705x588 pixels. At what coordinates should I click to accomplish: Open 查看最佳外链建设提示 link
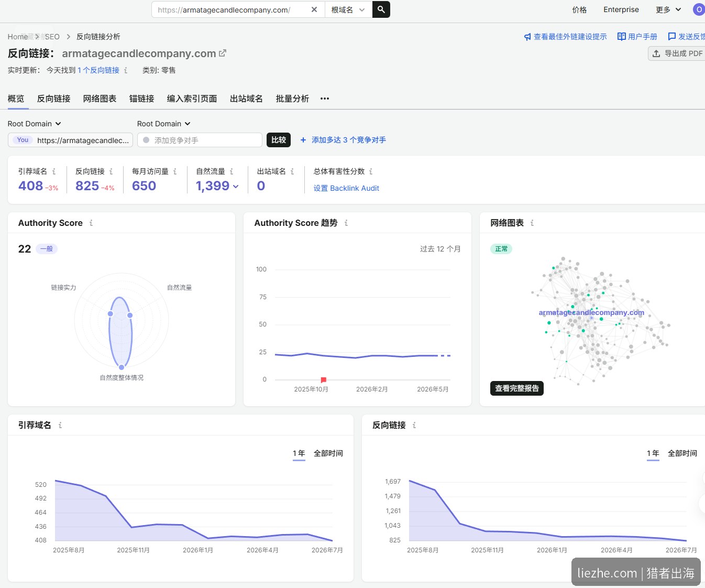(x=565, y=37)
